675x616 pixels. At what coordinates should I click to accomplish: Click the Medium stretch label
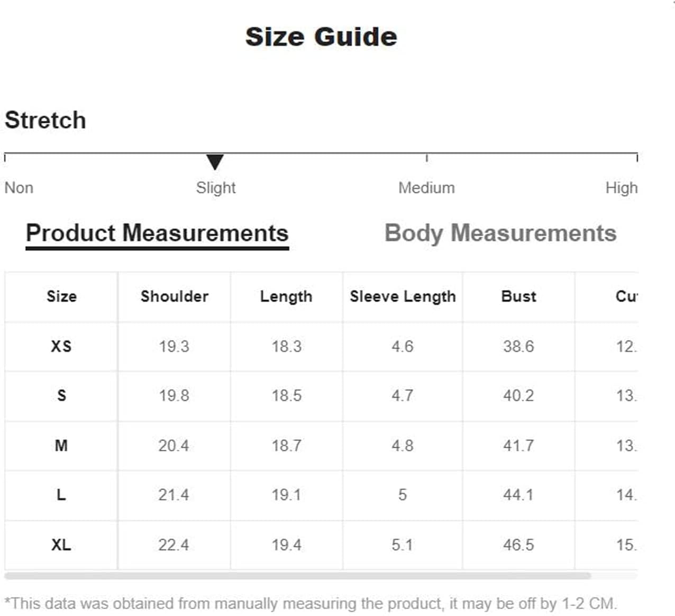426,188
